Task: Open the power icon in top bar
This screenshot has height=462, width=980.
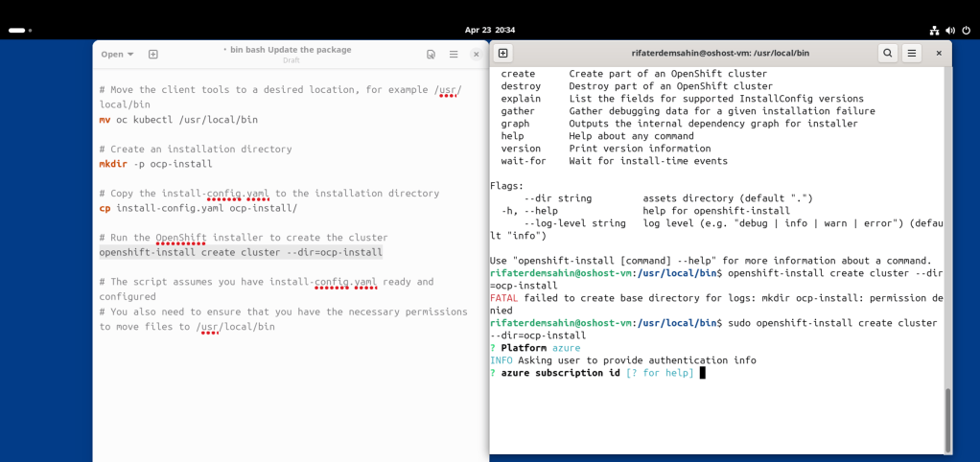Action: point(967,30)
